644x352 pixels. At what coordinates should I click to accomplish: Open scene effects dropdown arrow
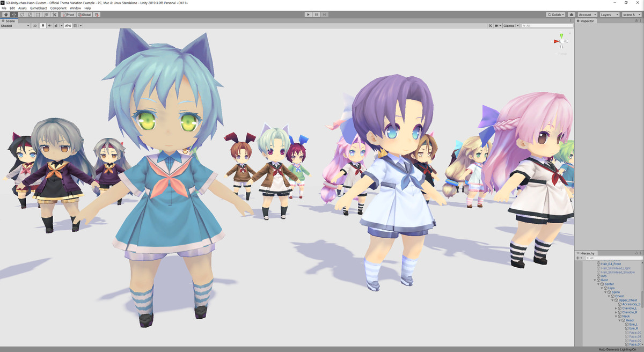61,26
